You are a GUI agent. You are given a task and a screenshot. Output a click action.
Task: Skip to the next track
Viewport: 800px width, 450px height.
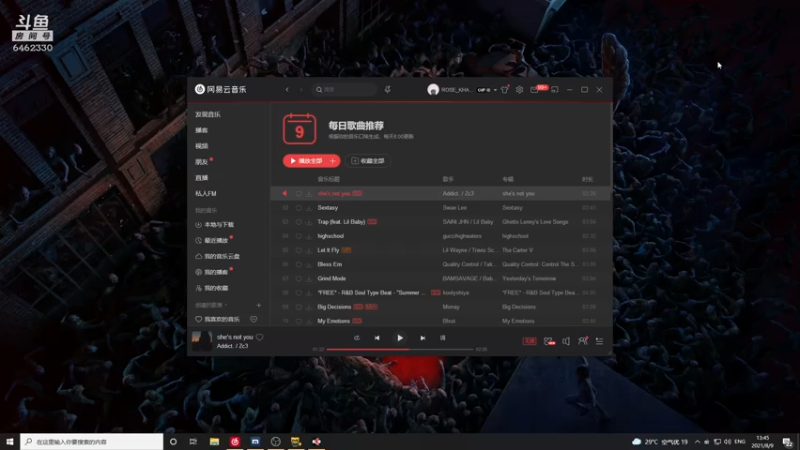tap(422, 338)
